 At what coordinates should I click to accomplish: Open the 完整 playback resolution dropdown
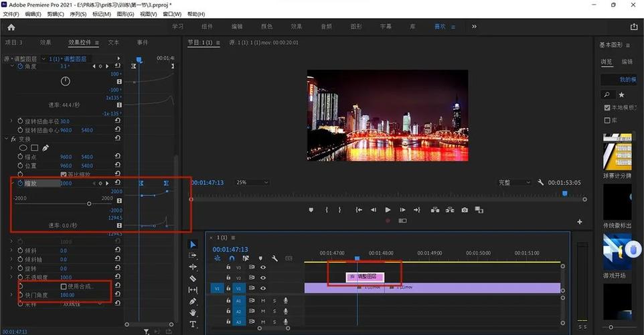point(514,182)
